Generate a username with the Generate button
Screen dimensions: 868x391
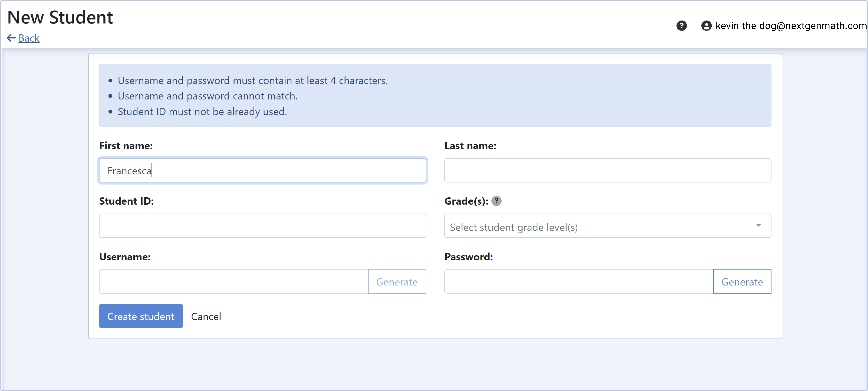click(x=397, y=281)
